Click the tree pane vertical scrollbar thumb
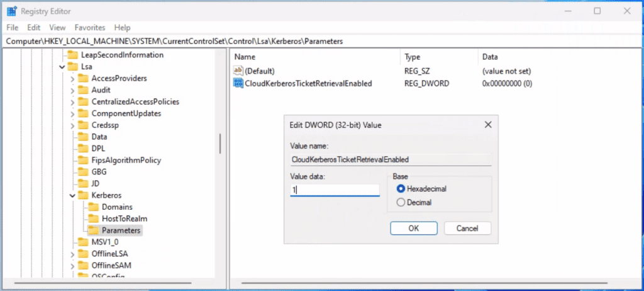Image resolution: width=644 pixels, height=291 pixels. pyautogui.click(x=220, y=144)
